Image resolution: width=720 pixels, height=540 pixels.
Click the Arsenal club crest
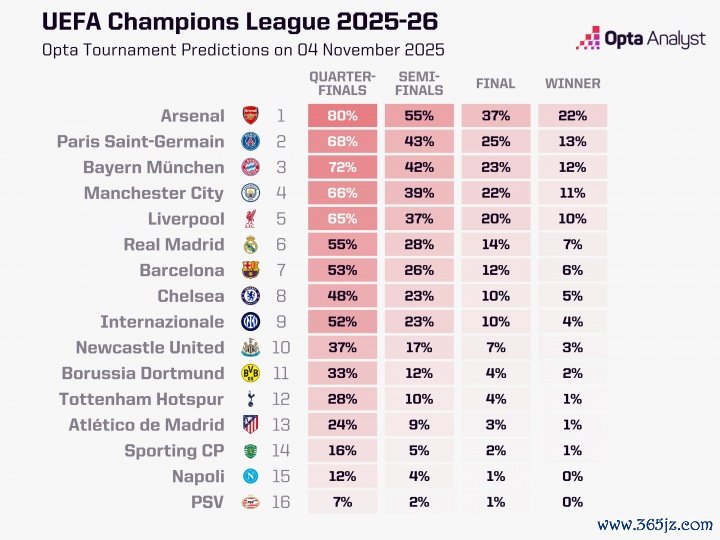pyautogui.click(x=249, y=115)
